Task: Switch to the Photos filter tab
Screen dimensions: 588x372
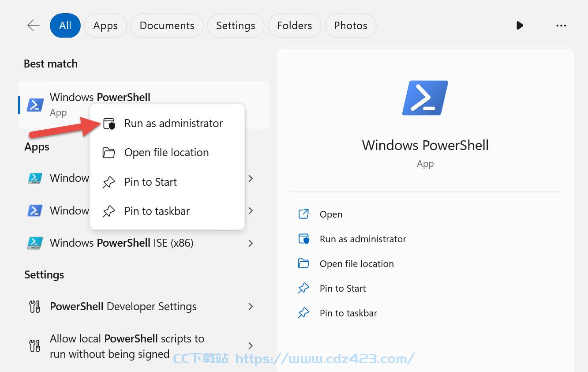Action: point(351,26)
